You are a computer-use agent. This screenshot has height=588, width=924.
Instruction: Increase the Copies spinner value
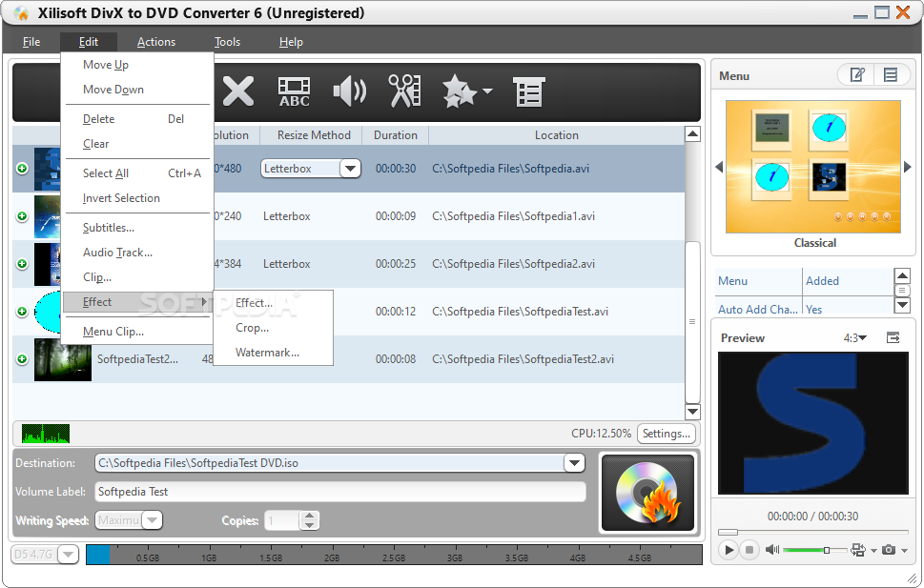[309, 516]
